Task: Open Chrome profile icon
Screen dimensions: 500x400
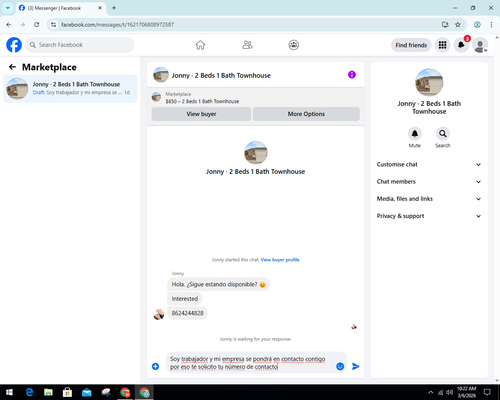Action: click(477, 24)
